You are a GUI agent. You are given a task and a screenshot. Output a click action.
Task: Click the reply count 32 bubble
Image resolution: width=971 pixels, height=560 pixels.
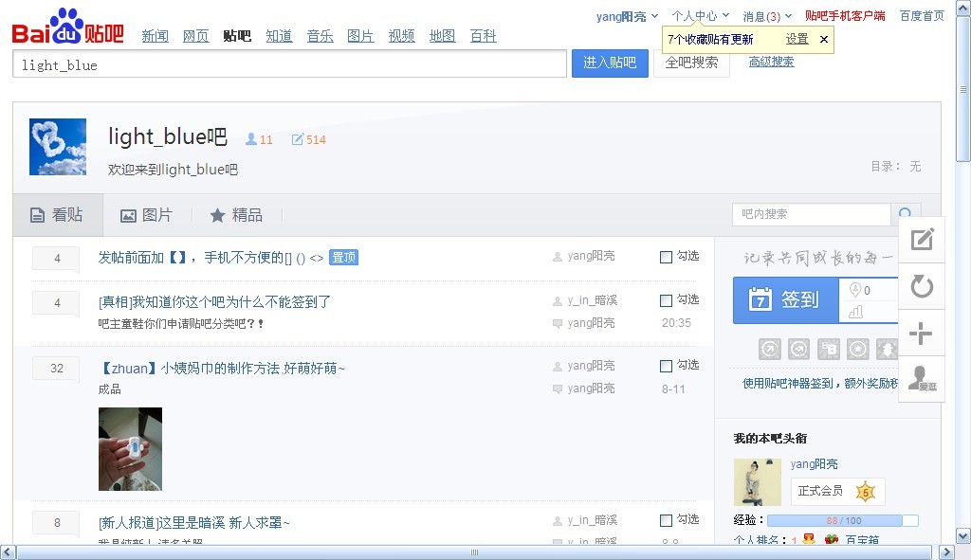click(56, 369)
